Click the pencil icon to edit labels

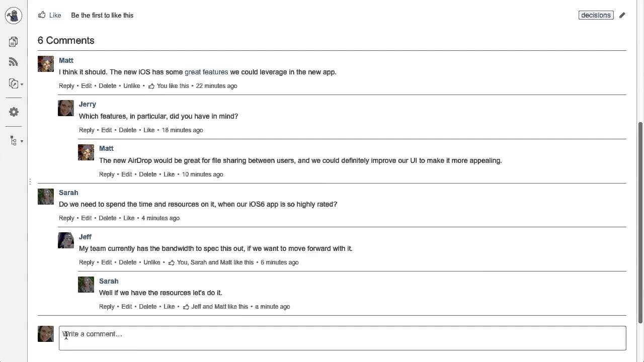pyautogui.click(x=622, y=15)
